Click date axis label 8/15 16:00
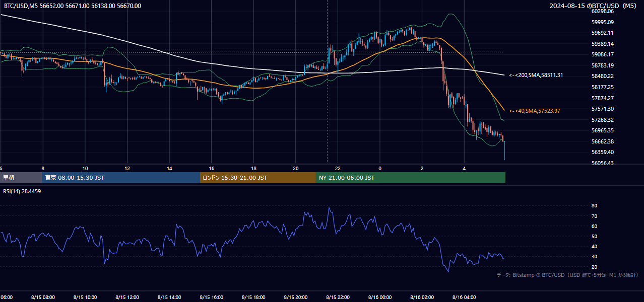Image resolution: width=644 pixels, height=302 pixels. (212, 297)
